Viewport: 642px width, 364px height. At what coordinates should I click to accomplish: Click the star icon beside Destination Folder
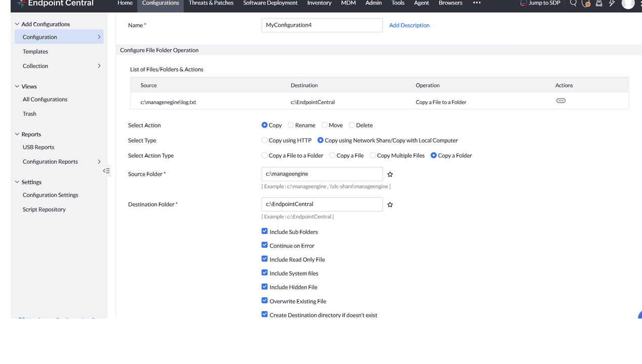tap(390, 205)
